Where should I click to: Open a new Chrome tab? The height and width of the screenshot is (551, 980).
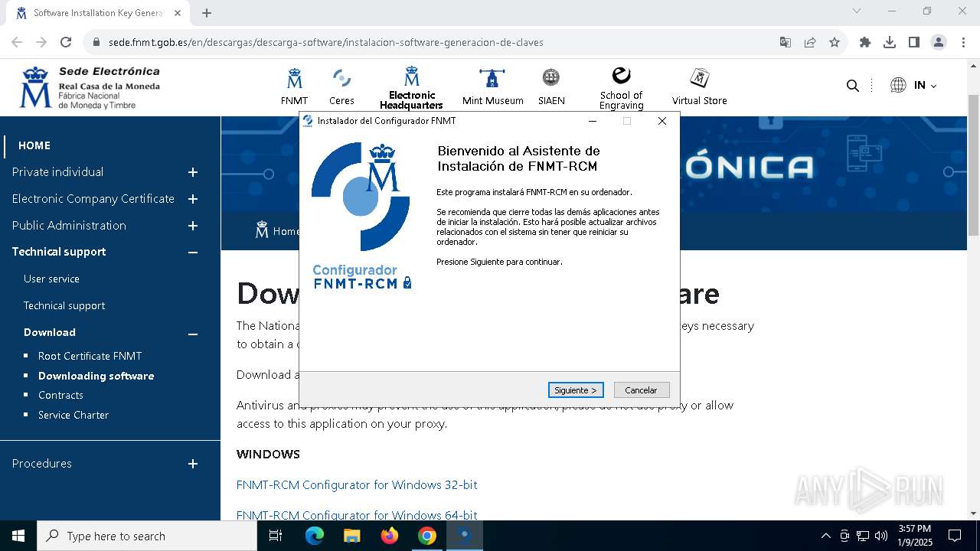[207, 13]
